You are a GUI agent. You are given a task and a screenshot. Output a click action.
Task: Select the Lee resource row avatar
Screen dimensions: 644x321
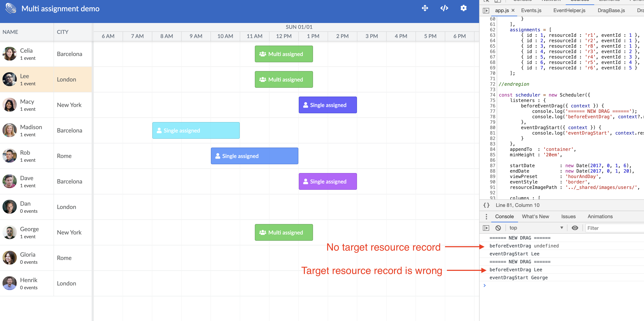[x=9, y=79]
